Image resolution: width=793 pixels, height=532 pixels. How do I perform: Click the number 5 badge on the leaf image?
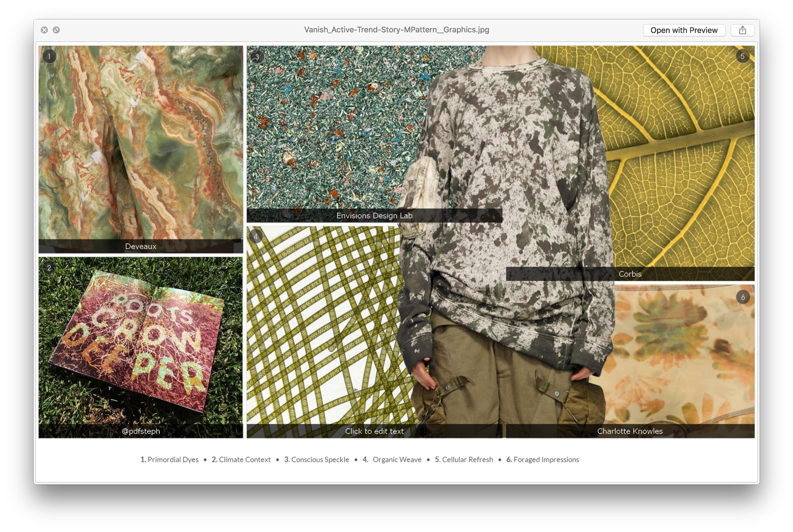(x=743, y=56)
